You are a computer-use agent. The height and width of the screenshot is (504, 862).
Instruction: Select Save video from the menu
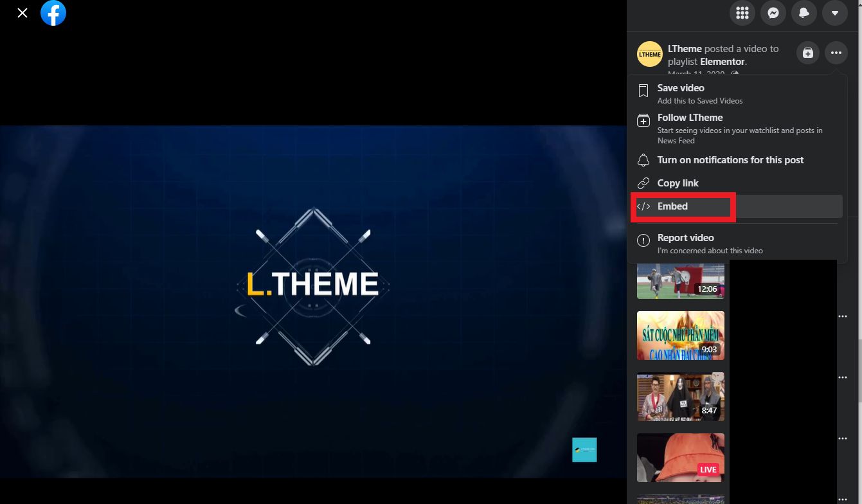click(681, 88)
